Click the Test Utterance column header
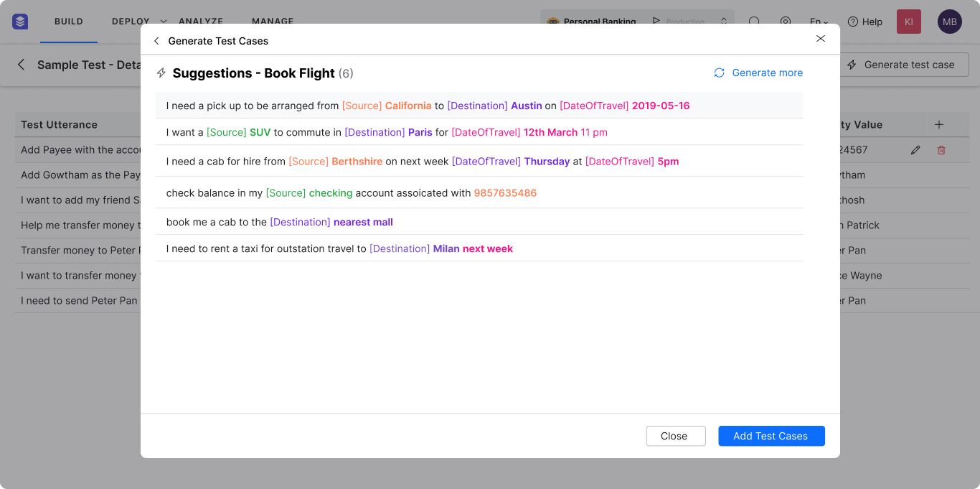The width and height of the screenshot is (980, 489). click(59, 124)
